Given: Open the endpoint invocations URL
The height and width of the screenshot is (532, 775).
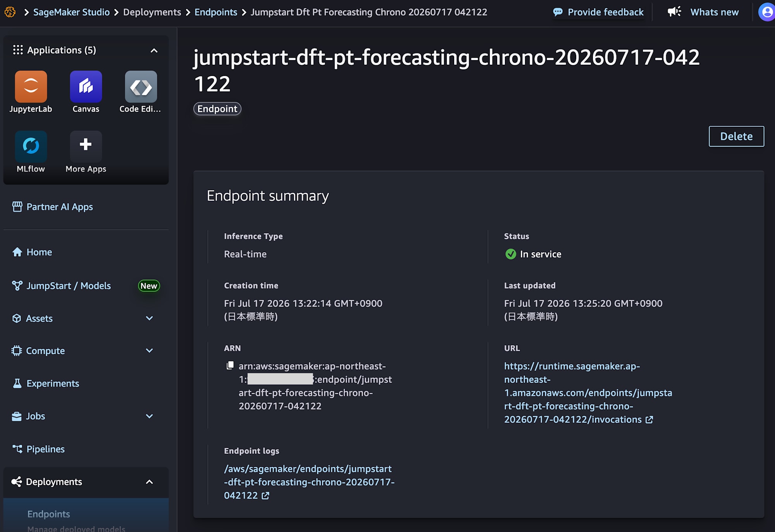Looking at the screenshot, I should (x=588, y=393).
